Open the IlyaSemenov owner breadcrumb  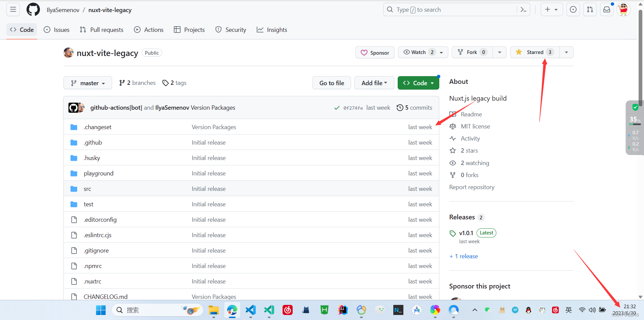(x=63, y=10)
